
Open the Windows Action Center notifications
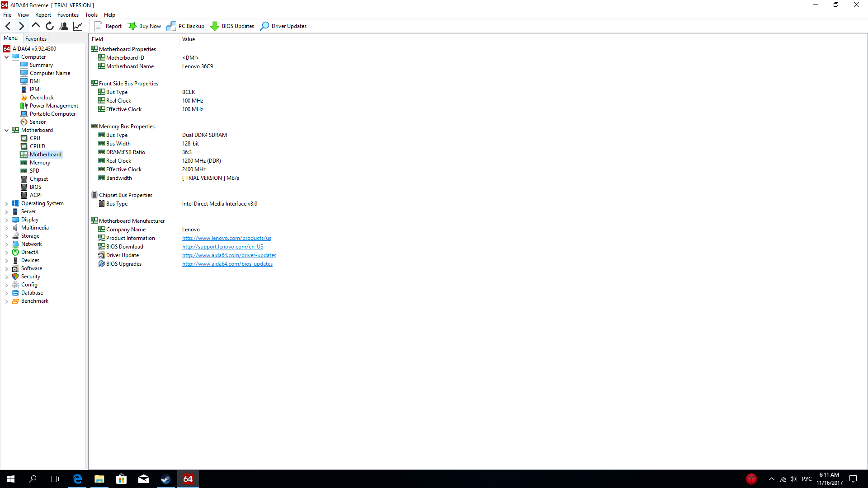pos(853,479)
